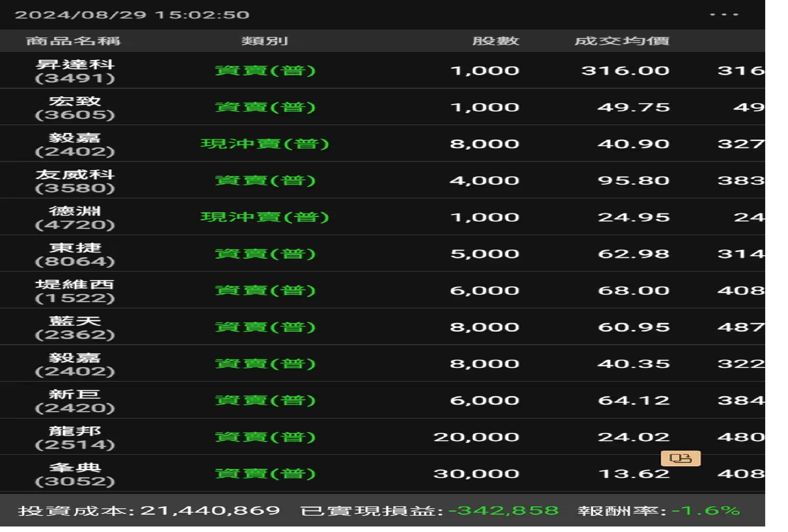This screenshot has width=788, height=532.
Task: Click 投資成本 value 21,440,869
Action: pos(210,511)
